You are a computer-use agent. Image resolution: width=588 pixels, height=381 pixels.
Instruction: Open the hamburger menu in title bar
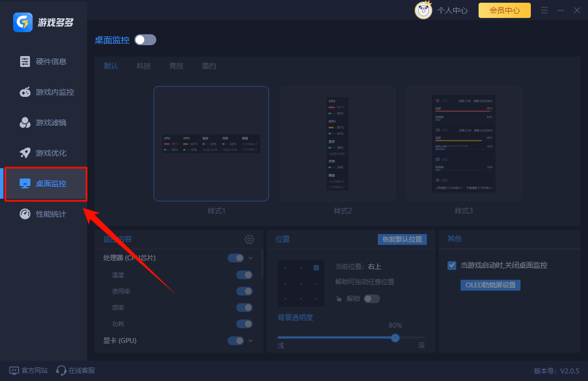(544, 10)
